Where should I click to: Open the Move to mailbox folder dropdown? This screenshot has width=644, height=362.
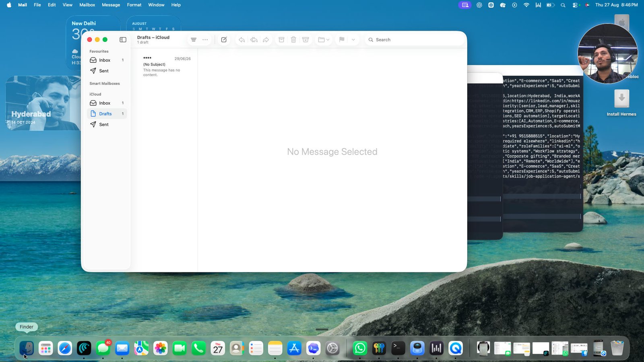click(x=324, y=40)
